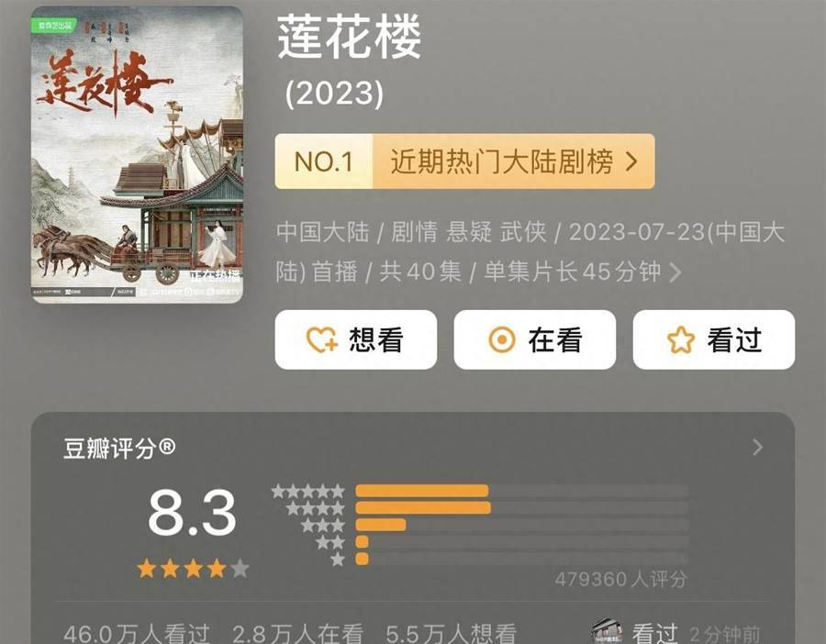View the 46.0万人看过 list
The width and height of the screenshot is (826, 644).
point(137,633)
